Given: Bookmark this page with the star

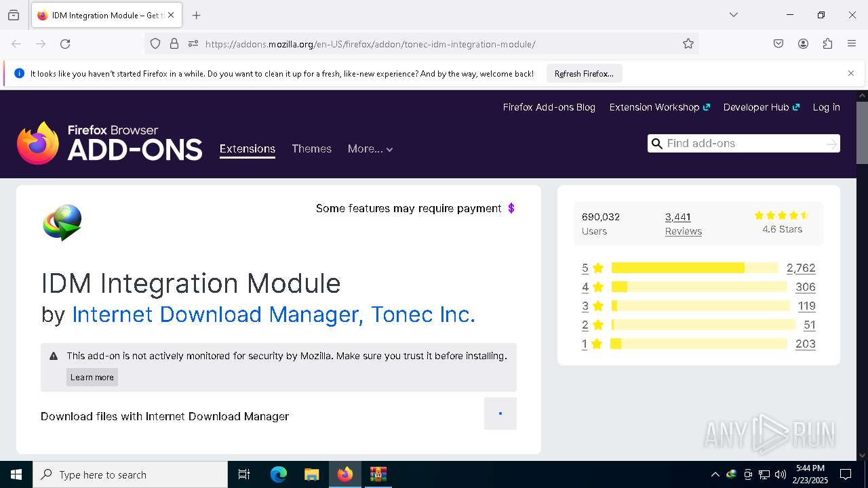Looking at the screenshot, I should 688,44.
